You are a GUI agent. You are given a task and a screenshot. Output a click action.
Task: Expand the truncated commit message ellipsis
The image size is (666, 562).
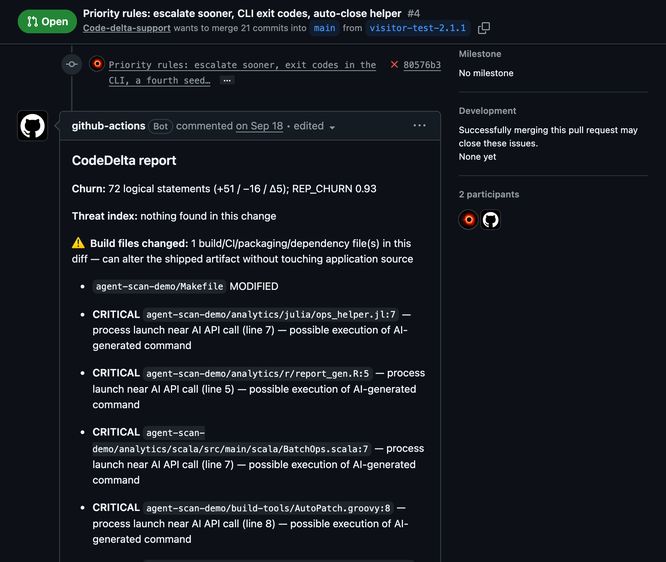(x=227, y=80)
